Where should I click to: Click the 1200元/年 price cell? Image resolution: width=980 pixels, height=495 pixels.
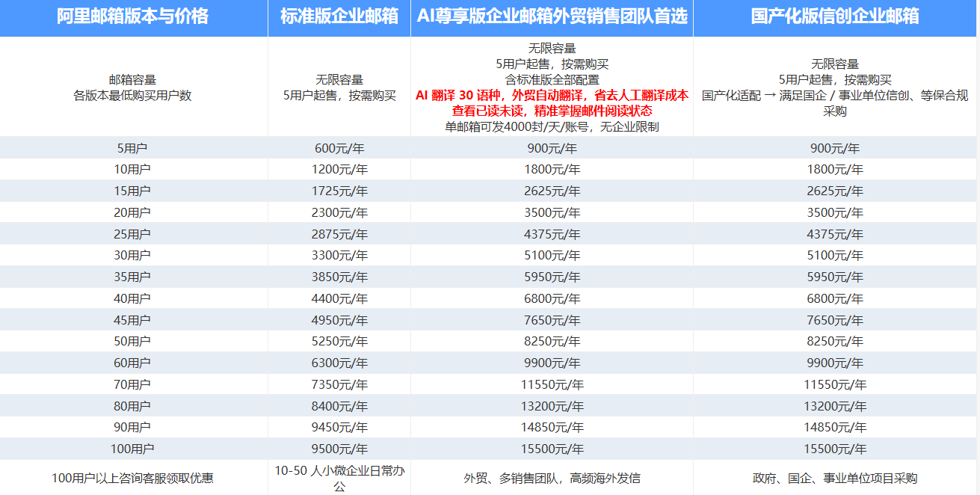(x=339, y=170)
